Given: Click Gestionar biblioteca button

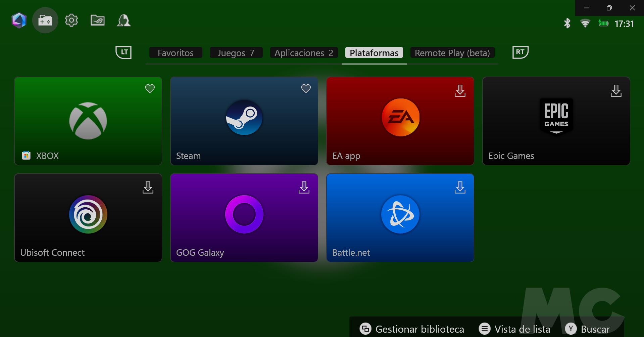Looking at the screenshot, I should [x=412, y=329].
